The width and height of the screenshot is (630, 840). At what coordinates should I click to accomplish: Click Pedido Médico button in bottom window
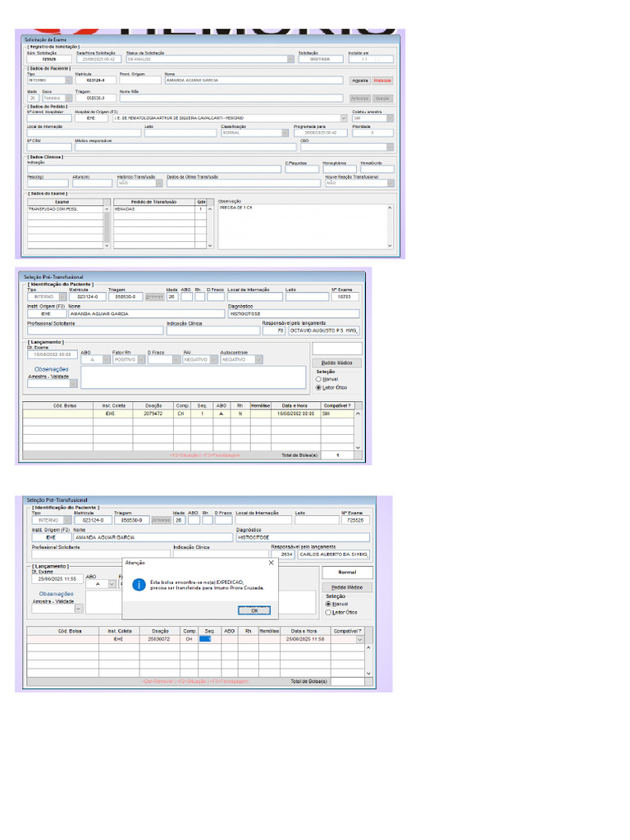point(347,587)
